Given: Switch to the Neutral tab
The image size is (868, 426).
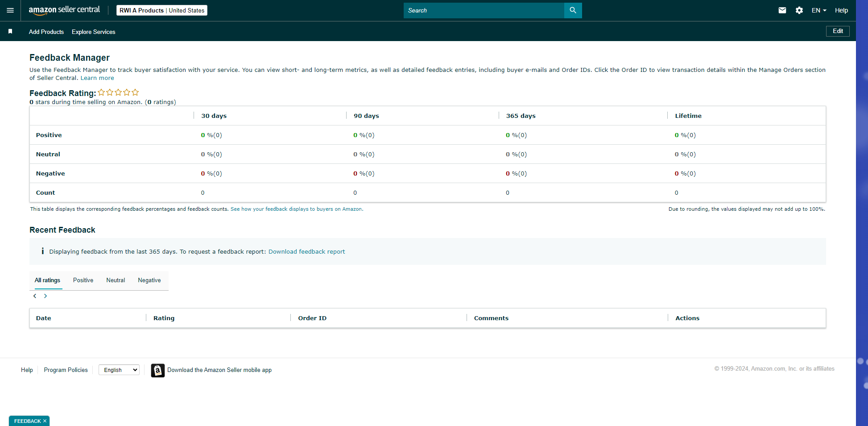Looking at the screenshot, I should coord(116,280).
